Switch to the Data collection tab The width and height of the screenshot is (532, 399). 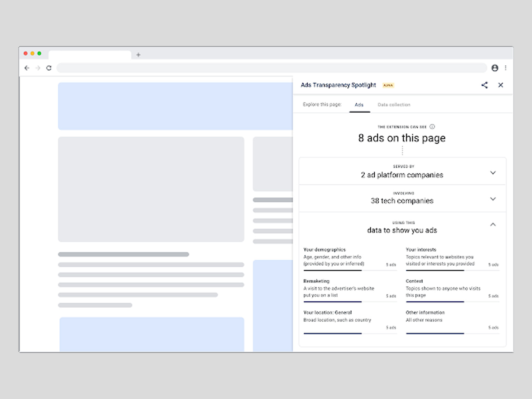tap(394, 105)
